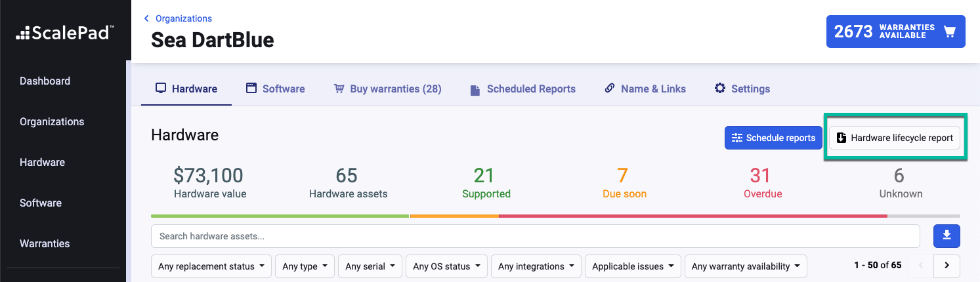The image size is (980, 282).
Task: Go to next page of hardware assets
Action: [x=947, y=266]
